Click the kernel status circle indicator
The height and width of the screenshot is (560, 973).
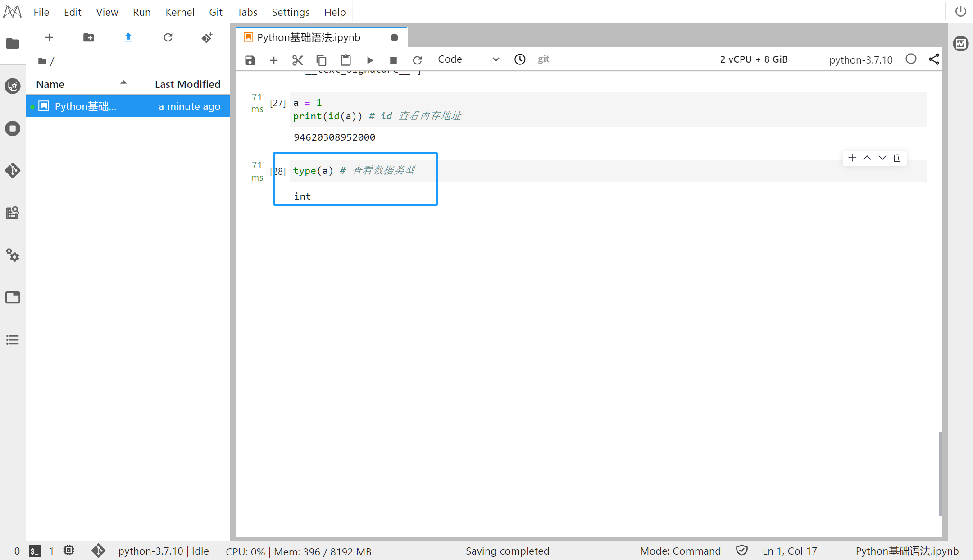(x=911, y=59)
